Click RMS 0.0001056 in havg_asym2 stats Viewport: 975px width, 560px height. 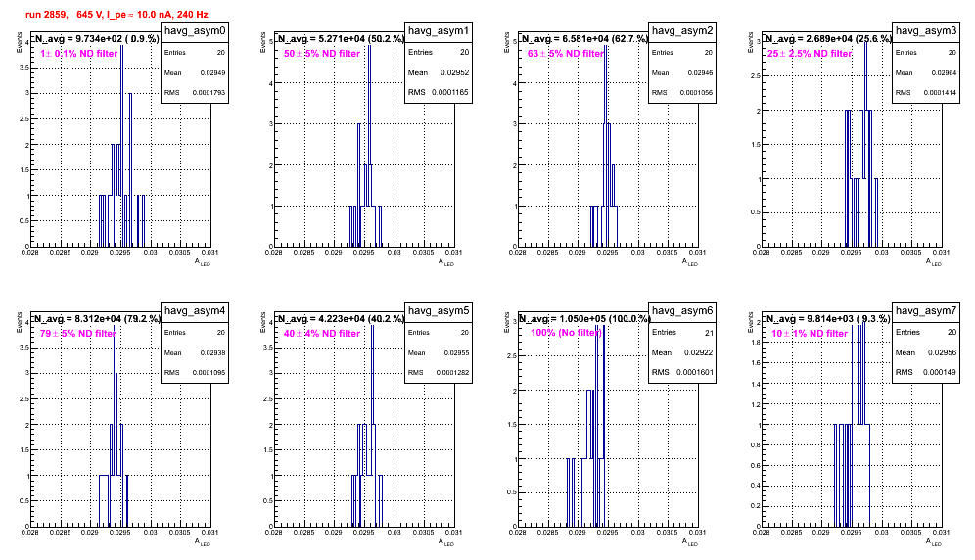click(682, 93)
